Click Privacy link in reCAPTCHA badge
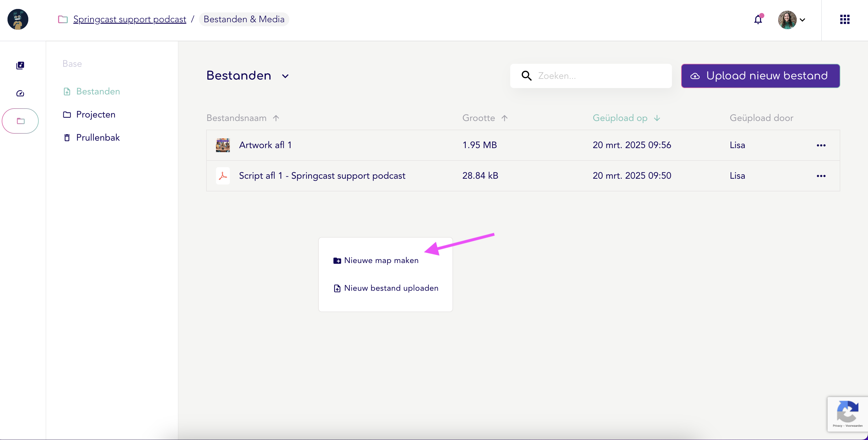 point(837,426)
